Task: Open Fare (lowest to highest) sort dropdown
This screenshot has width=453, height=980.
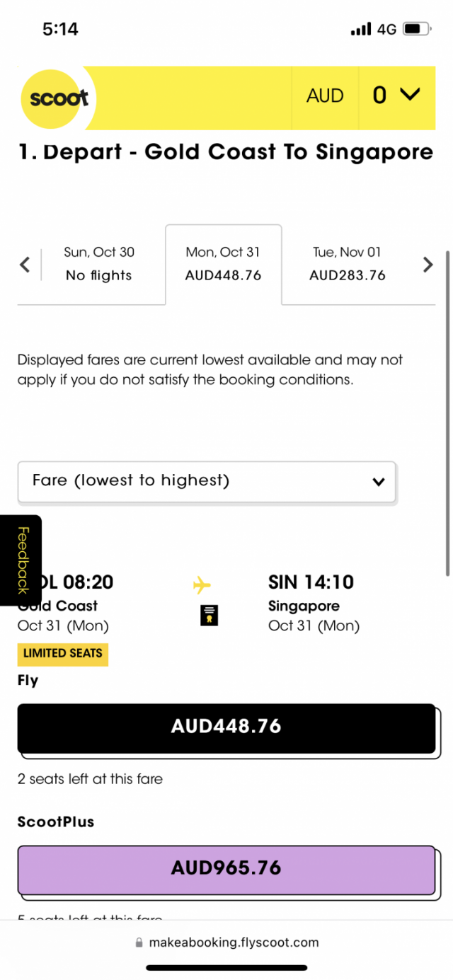Action: pos(207,482)
